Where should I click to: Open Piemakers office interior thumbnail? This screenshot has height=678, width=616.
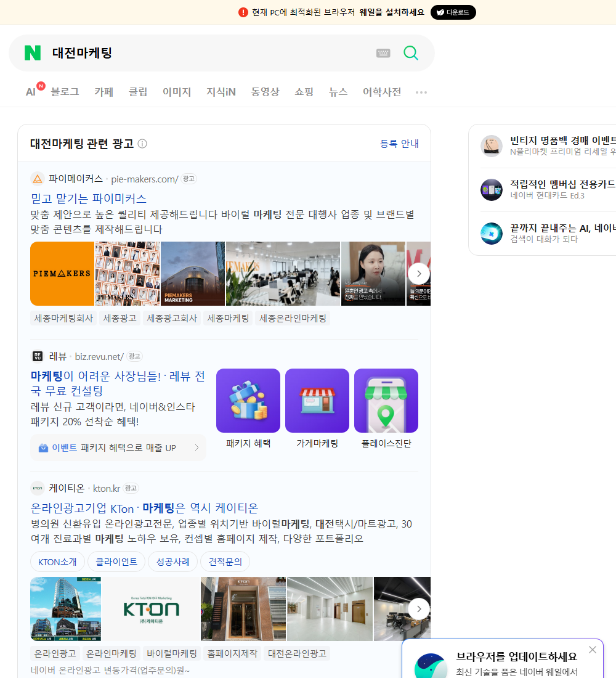pyautogui.click(x=283, y=274)
